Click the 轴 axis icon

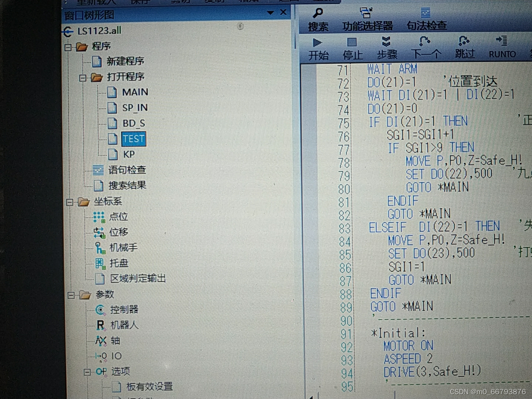pos(101,341)
